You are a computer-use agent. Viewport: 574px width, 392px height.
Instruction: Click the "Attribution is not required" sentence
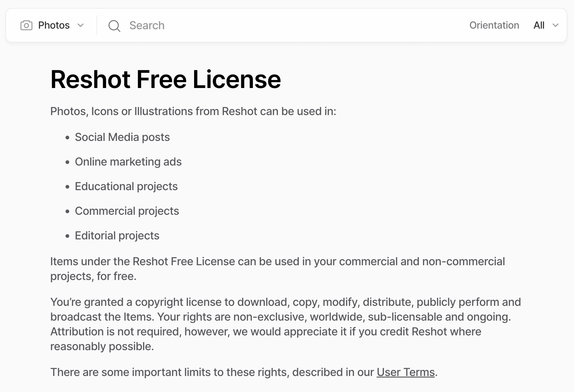265,332
